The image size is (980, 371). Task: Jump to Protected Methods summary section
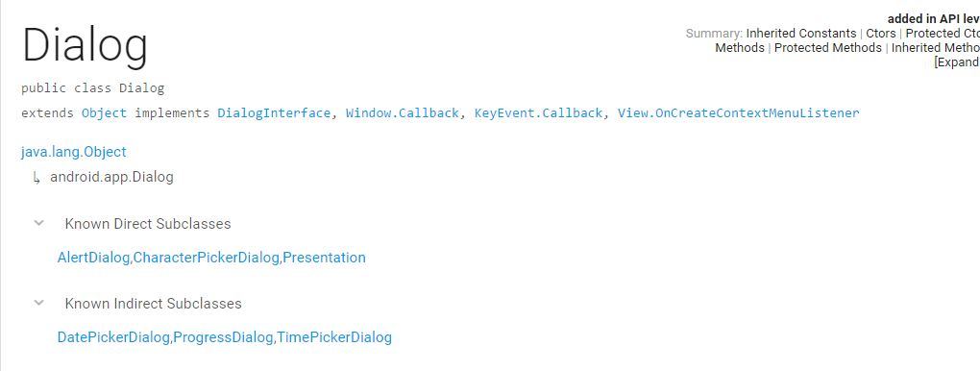(x=828, y=47)
